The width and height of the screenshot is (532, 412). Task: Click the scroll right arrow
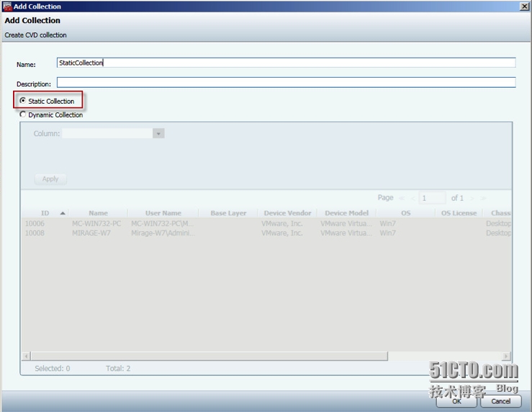(506, 356)
